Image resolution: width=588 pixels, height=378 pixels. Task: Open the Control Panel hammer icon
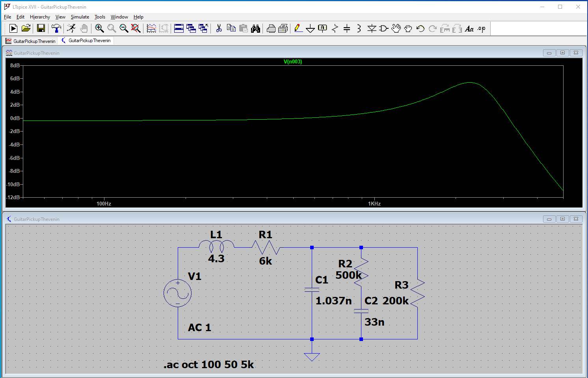click(56, 28)
